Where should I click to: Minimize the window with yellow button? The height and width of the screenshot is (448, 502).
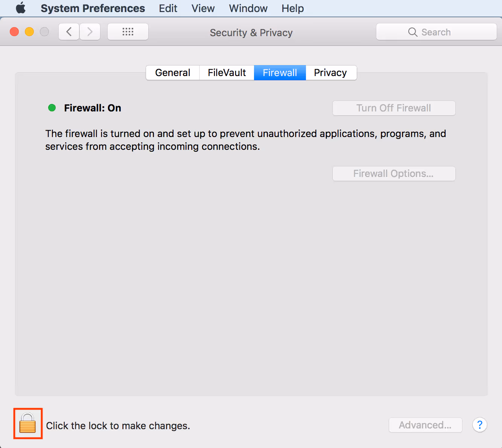(x=29, y=32)
